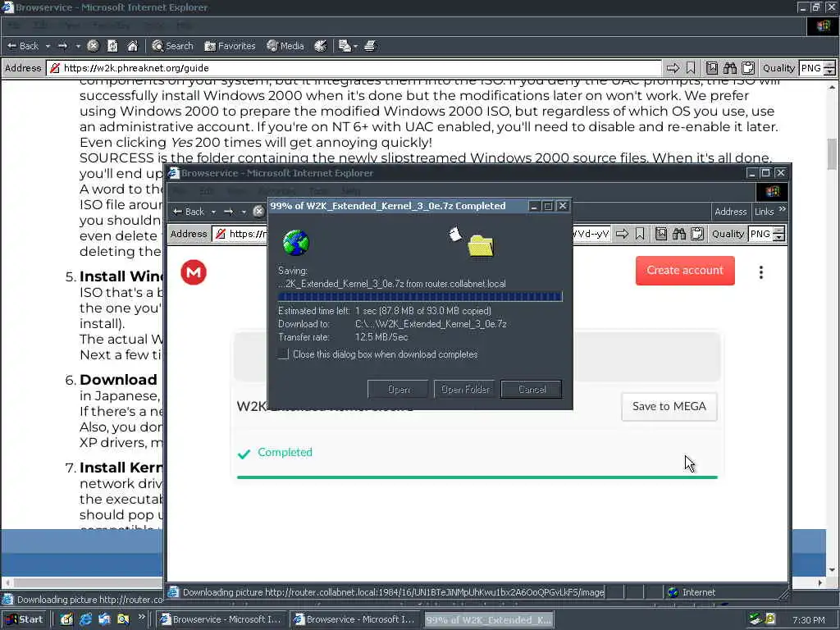Click the Start button

[x=24, y=619]
